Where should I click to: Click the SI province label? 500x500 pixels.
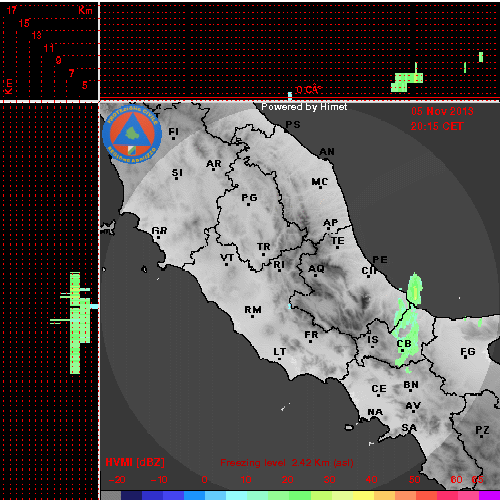pos(177,173)
